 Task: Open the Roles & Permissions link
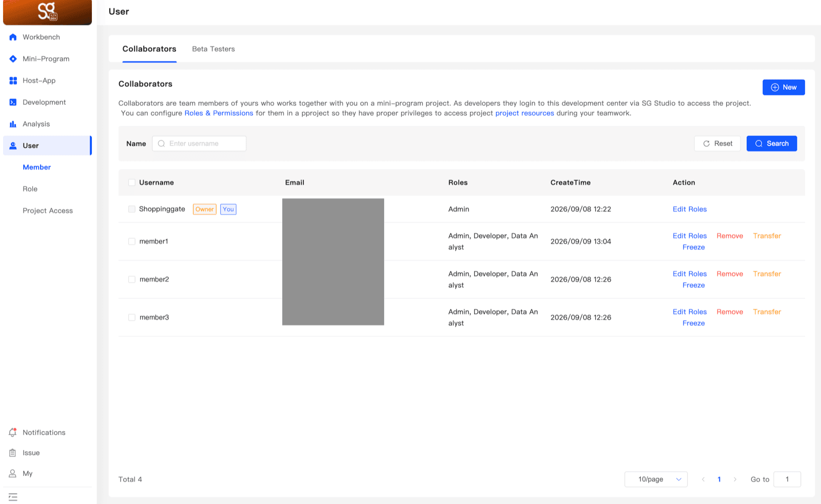click(x=219, y=113)
